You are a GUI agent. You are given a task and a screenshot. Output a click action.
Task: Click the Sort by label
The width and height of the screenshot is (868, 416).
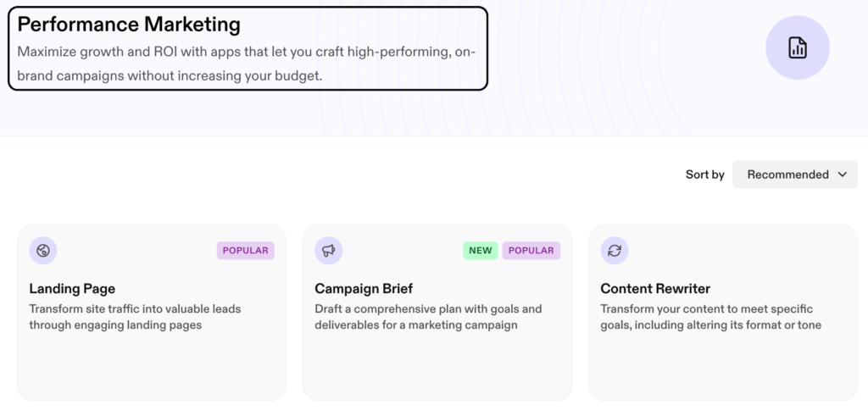coord(704,175)
